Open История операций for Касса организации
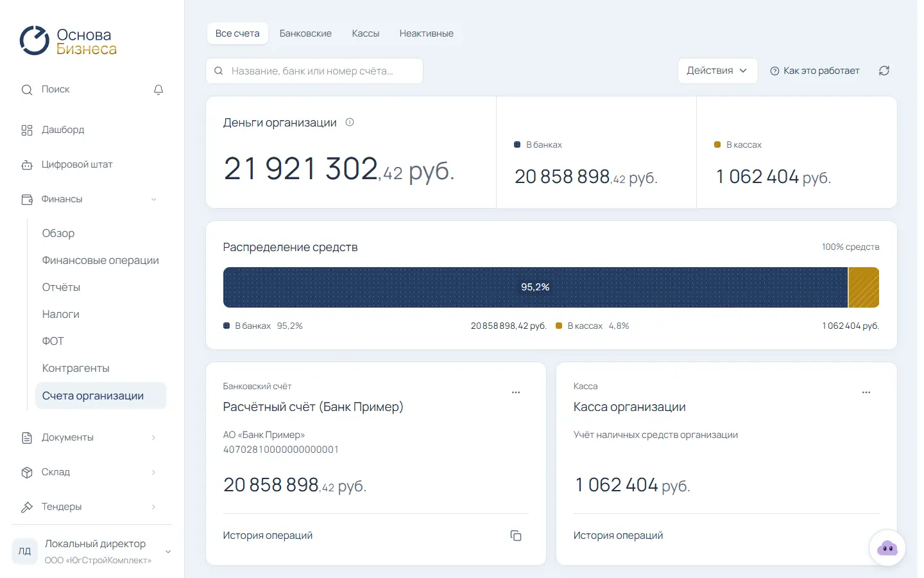Viewport: 924px width, 578px height. [x=618, y=536]
